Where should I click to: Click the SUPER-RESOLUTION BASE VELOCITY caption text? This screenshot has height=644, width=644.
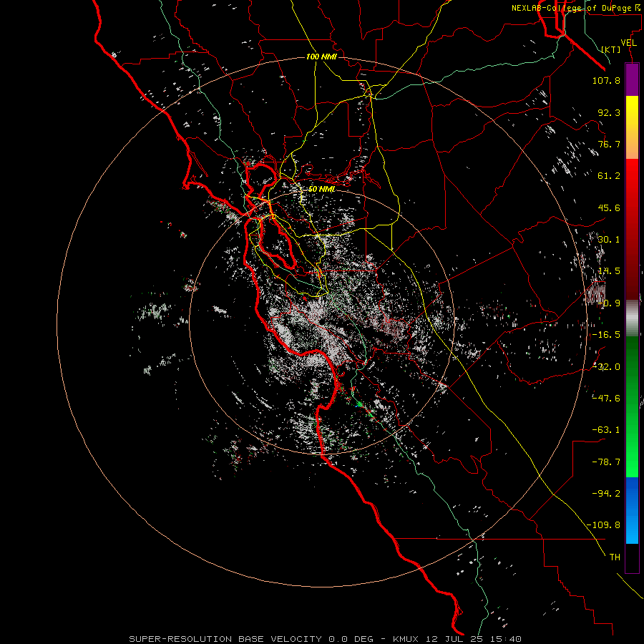point(225,639)
